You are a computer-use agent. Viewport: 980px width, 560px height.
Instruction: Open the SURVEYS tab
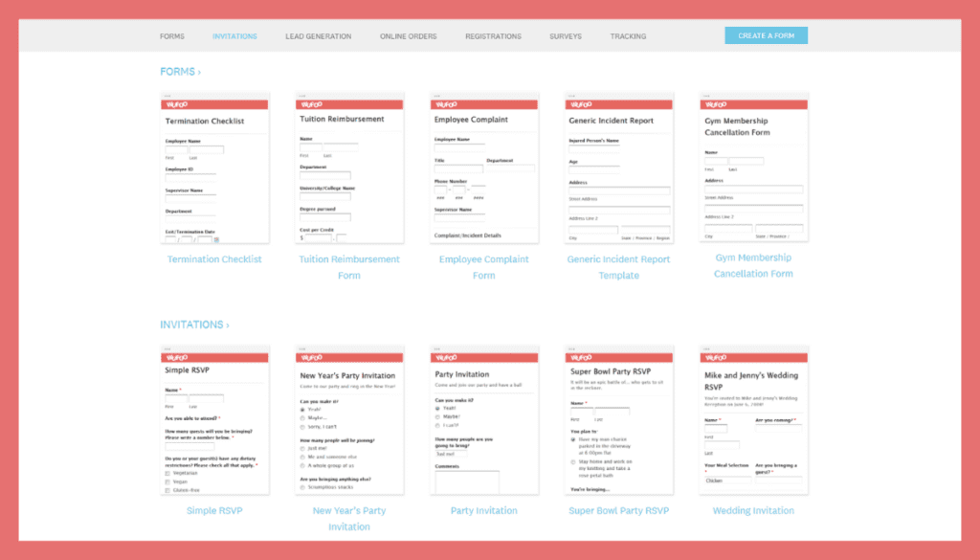[x=566, y=36]
